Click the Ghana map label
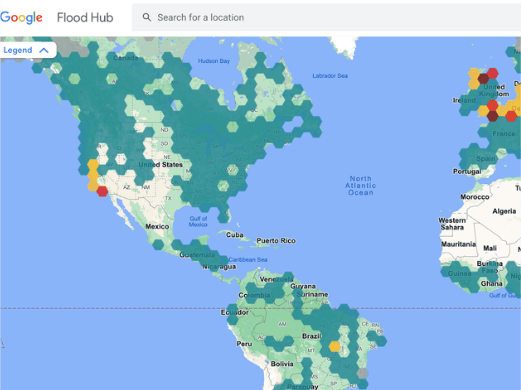521x390 pixels. click(491, 284)
